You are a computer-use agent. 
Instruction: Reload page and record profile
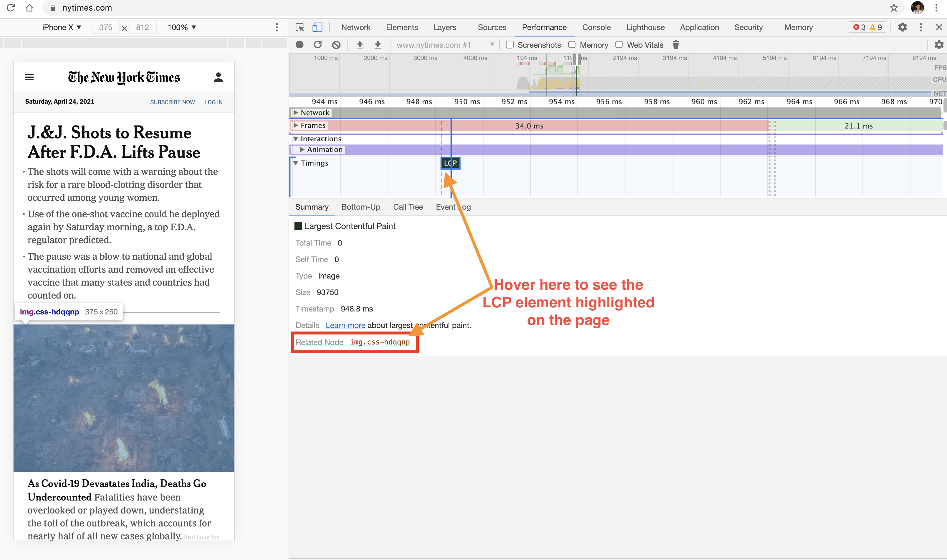coord(318,45)
